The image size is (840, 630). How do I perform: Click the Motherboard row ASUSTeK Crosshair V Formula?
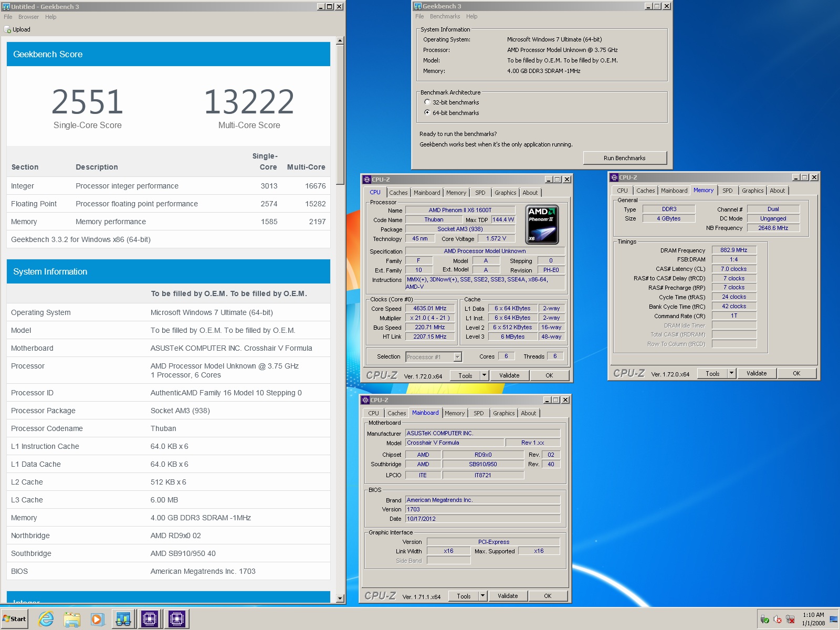click(x=168, y=348)
